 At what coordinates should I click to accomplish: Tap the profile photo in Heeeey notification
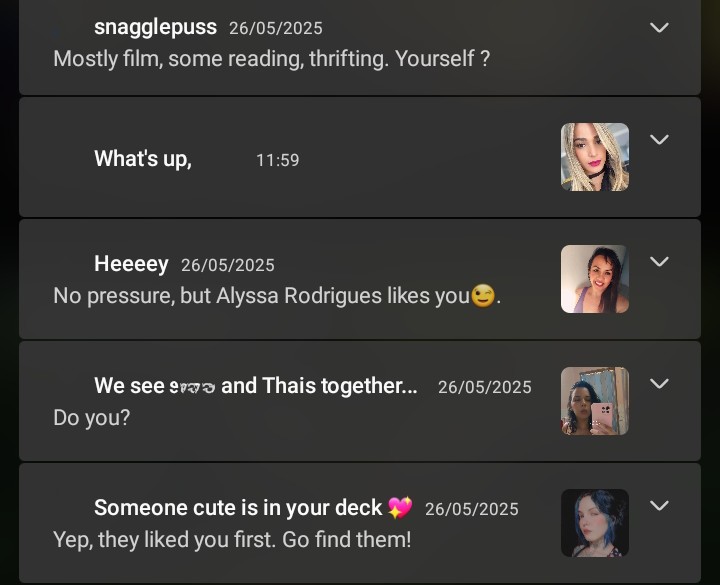(595, 279)
